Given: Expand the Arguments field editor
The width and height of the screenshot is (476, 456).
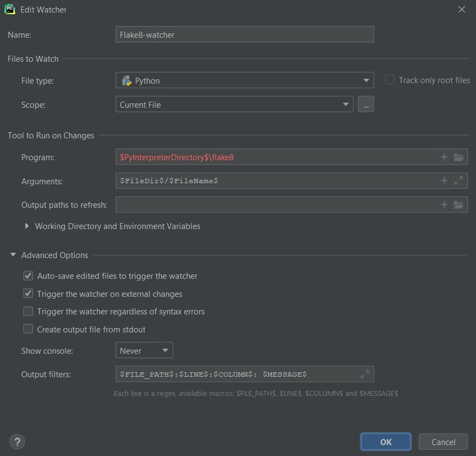Looking at the screenshot, I should click(458, 180).
